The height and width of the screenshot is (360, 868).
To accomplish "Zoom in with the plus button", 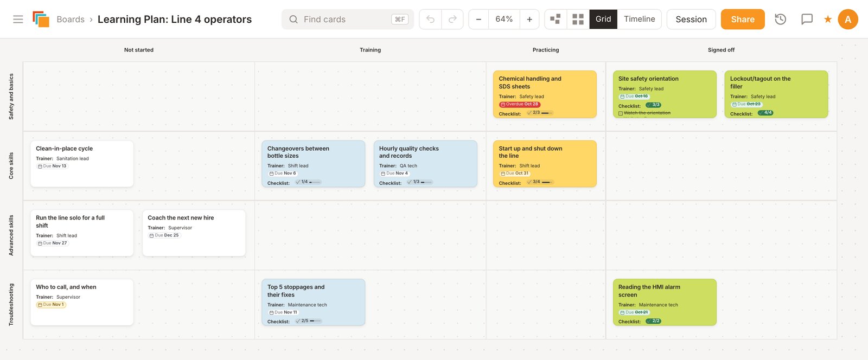I will pos(529,20).
